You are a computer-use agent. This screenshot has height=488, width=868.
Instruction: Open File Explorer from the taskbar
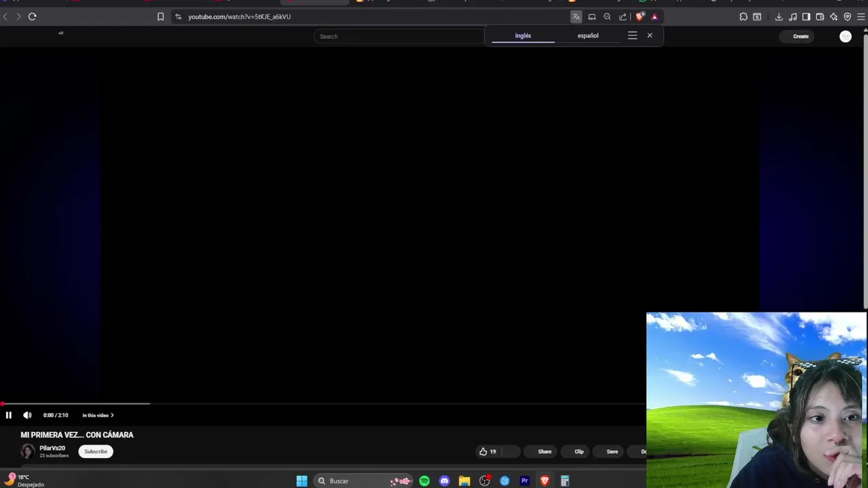(465, 481)
